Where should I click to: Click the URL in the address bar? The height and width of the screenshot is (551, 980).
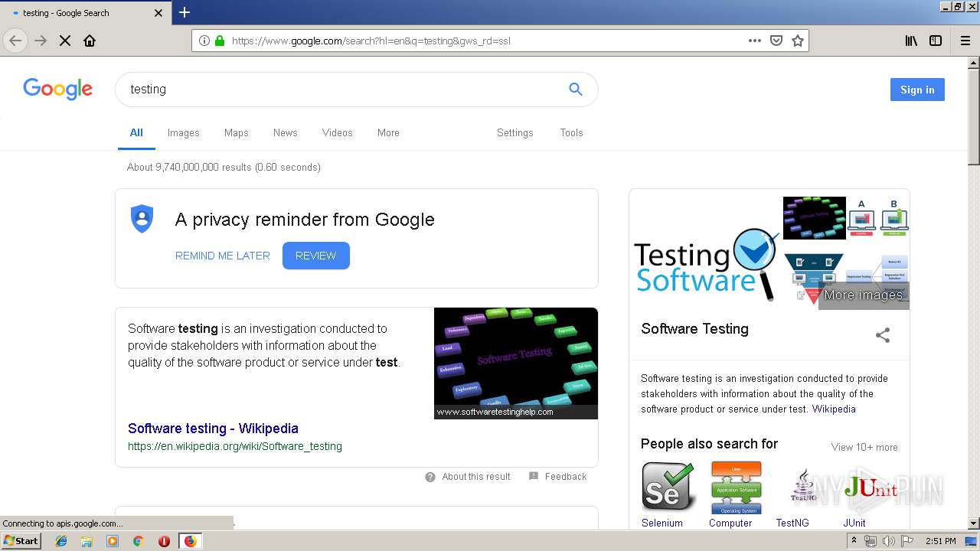click(371, 41)
